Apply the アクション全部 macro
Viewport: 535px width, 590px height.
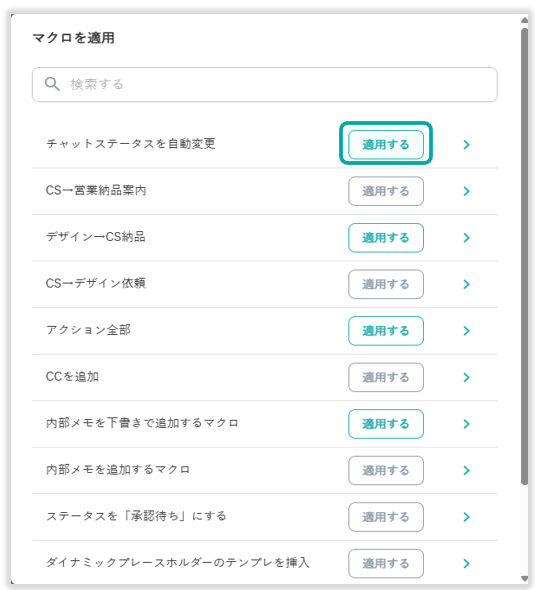(386, 331)
